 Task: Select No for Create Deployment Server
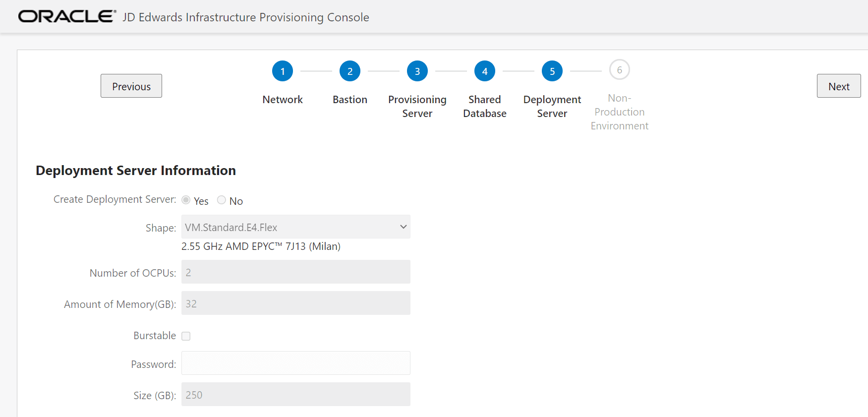point(222,200)
